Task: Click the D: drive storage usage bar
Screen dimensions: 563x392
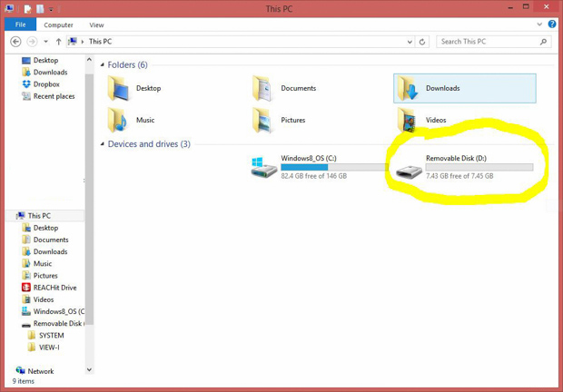Action: [479, 167]
